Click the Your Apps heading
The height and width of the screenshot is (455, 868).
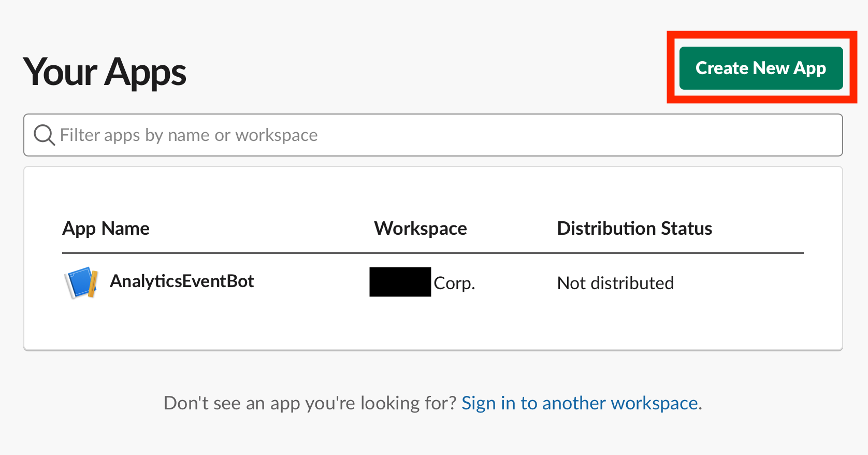click(x=105, y=72)
